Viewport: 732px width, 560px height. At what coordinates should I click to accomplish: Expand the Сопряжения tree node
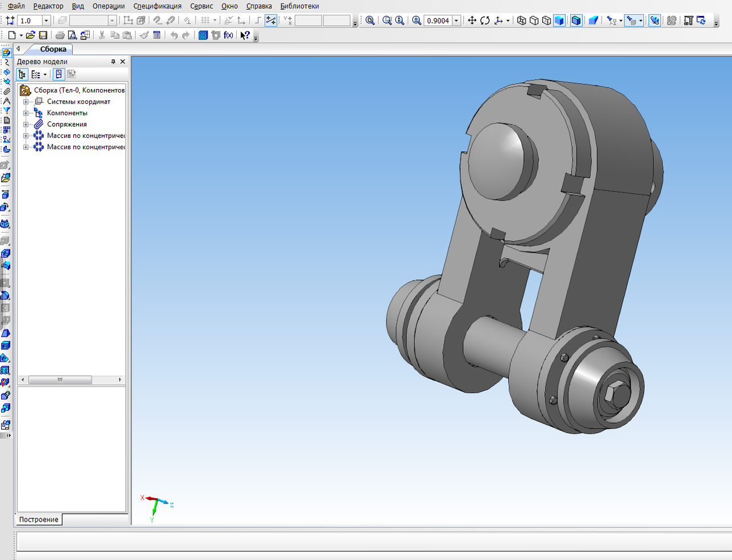coord(26,125)
